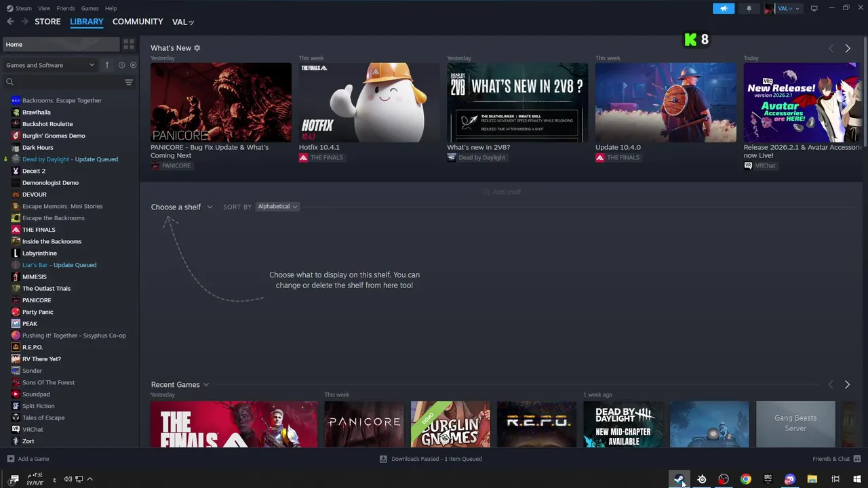Open What's new in 2V8 thumbnail
This screenshot has height=488, width=868.
pos(517,102)
